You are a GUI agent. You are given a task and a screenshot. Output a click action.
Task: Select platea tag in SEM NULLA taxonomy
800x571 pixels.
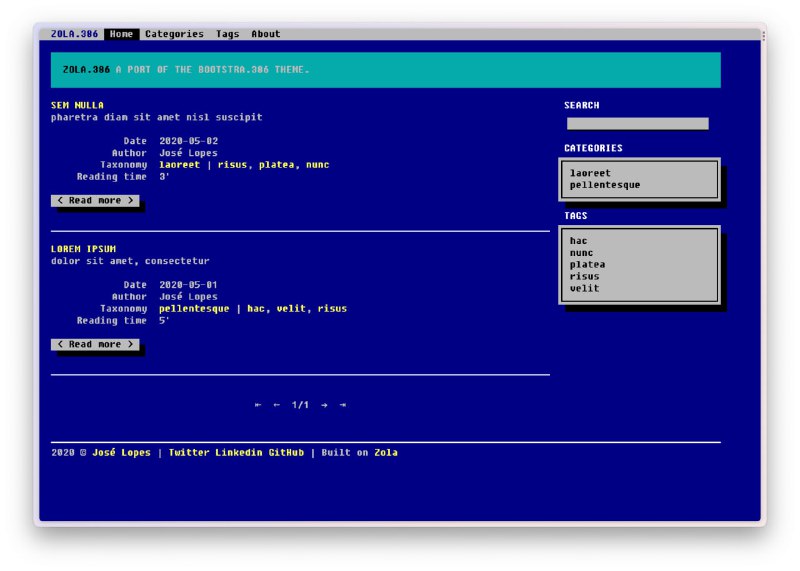[277, 165]
